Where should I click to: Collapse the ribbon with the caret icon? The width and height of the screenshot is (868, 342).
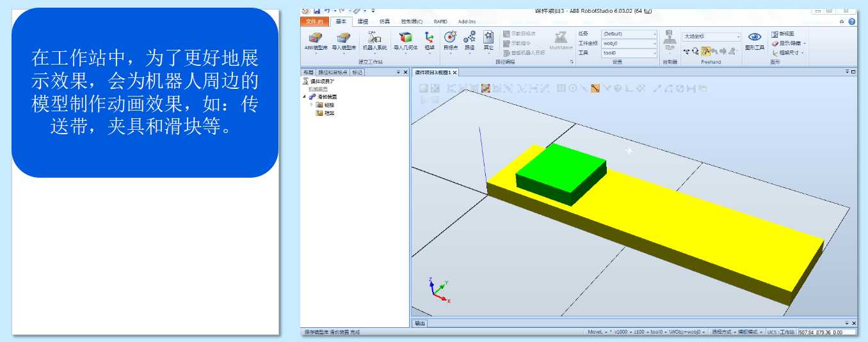[x=842, y=22]
